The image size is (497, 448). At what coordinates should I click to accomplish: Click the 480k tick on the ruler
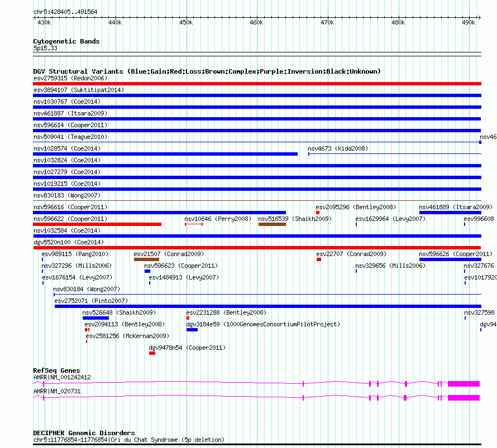[398, 22]
